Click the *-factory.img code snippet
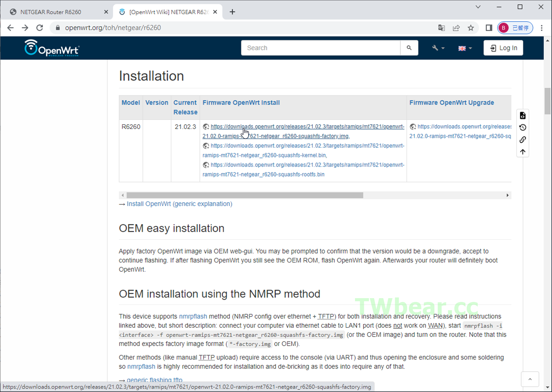This screenshot has width=552, height=392. [x=250, y=344]
